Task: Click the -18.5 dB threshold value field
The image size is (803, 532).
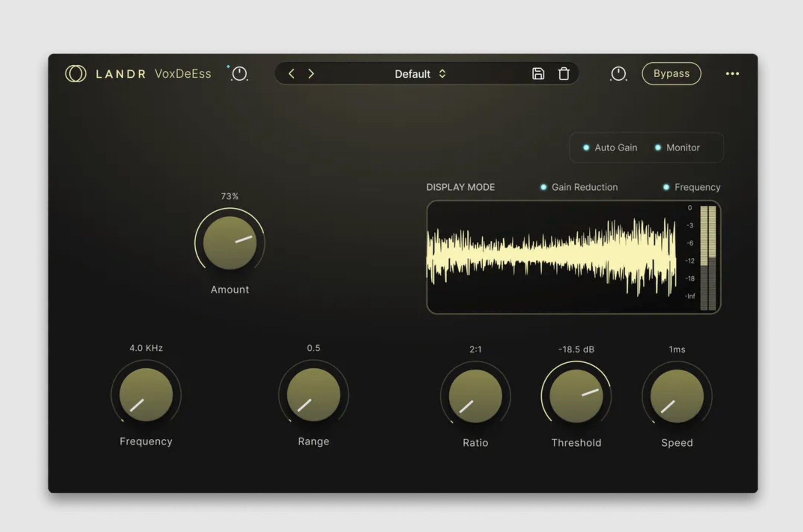Action: [576, 349]
